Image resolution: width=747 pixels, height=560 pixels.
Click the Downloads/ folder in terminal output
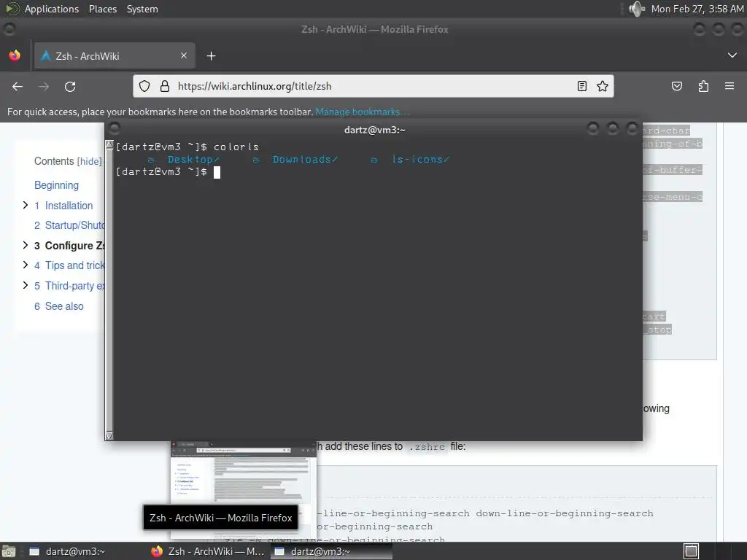(x=305, y=160)
